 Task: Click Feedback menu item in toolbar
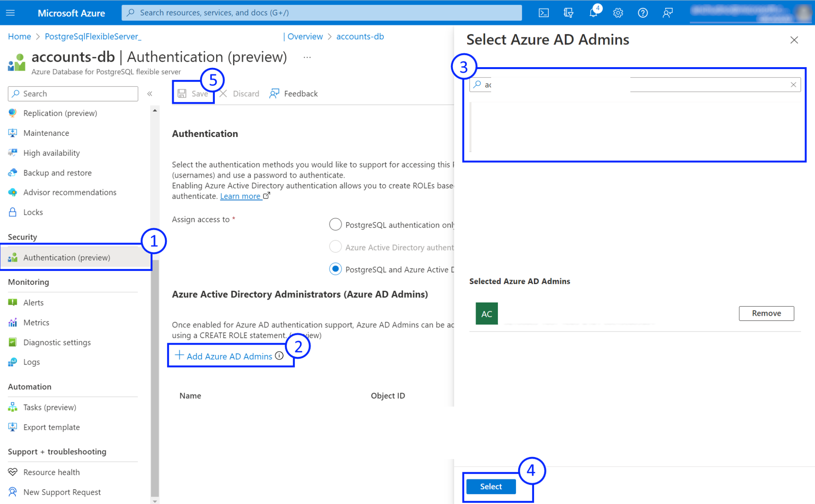[x=294, y=93]
